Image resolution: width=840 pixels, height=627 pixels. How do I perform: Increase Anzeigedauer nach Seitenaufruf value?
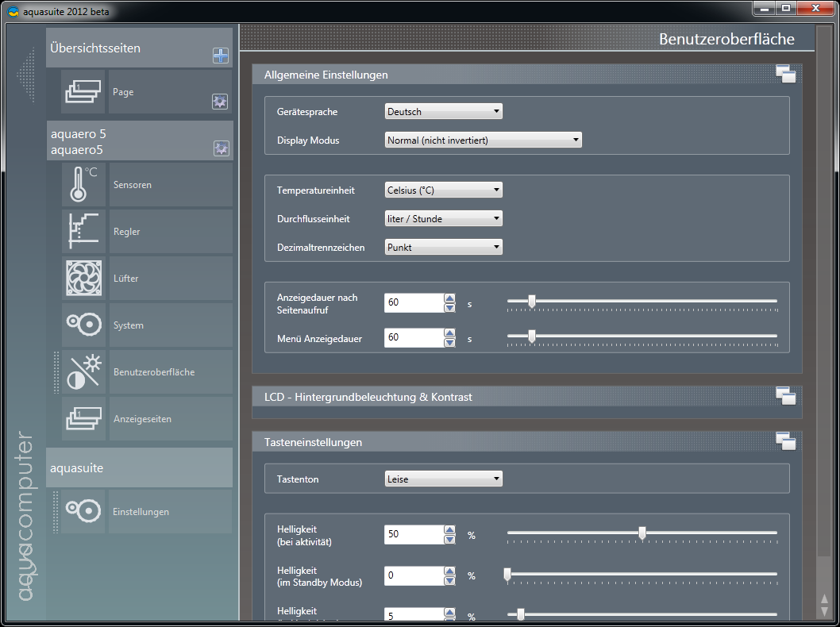click(449, 298)
